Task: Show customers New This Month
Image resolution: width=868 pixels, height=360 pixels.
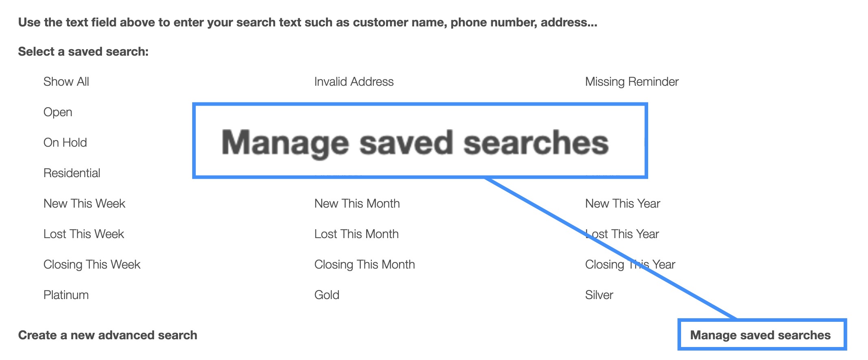Action: coord(357,204)
